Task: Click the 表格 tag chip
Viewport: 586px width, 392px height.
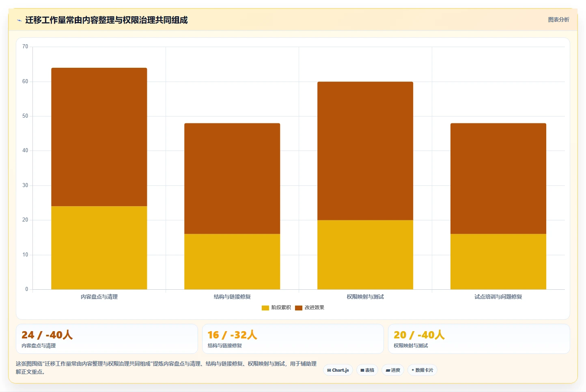Action: click(367, 370)
